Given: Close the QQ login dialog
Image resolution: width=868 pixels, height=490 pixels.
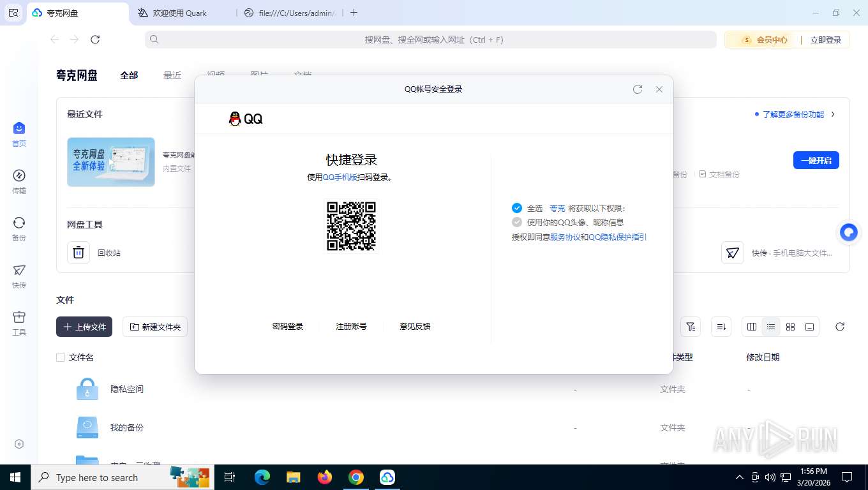Looking at the screenshot, I should click(x=659, y=89).
